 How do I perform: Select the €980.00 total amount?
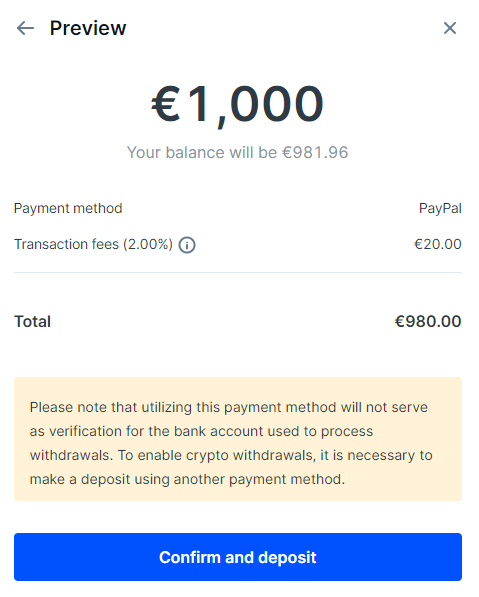point(428,321)
